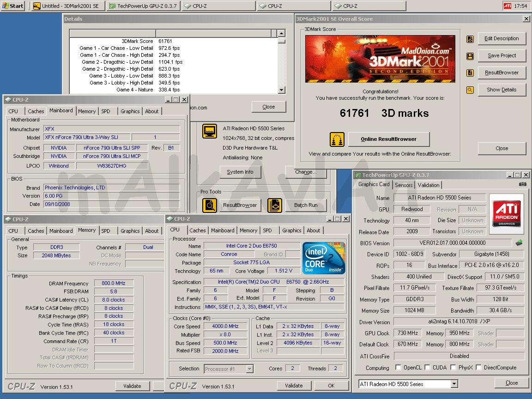Click the Pro Tools ResultBrowser magnifier icon

210,205
